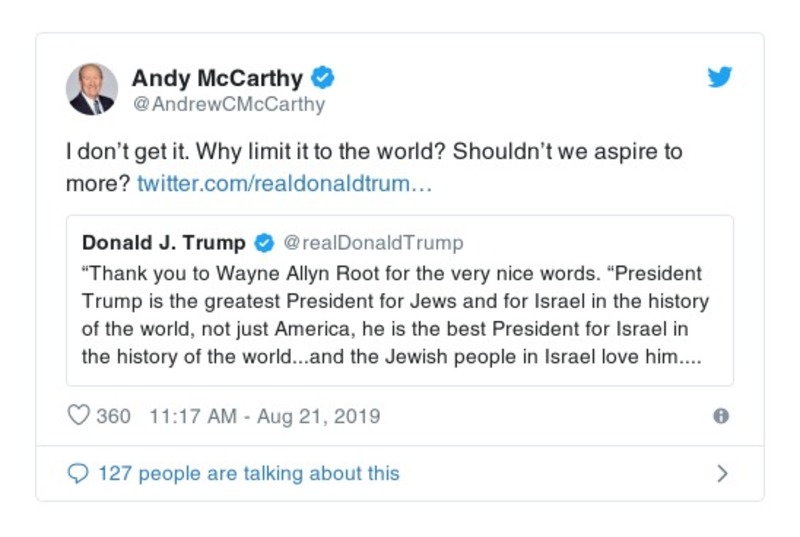800x537 pixels.
Task: Click the speech bubble reply icon
Action: pyautogui.click(x=77, y=474)
